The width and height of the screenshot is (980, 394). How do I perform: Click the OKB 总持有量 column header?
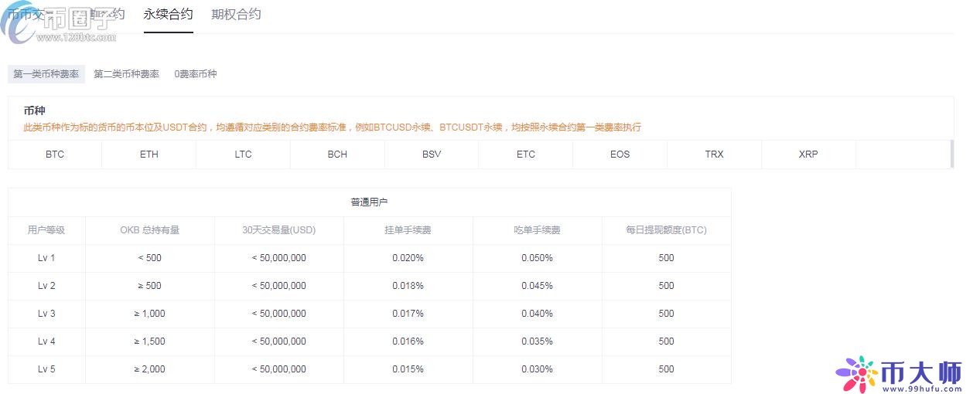click(x=150, y=230)
